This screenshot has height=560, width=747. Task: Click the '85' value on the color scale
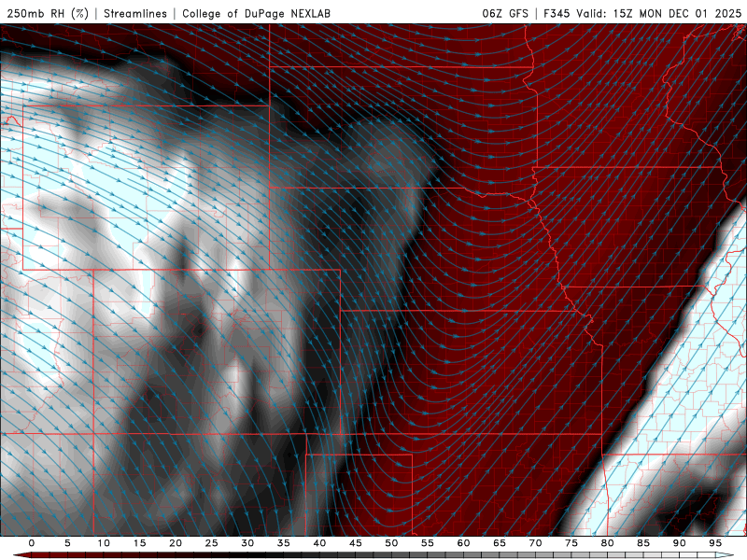point(643,543)
